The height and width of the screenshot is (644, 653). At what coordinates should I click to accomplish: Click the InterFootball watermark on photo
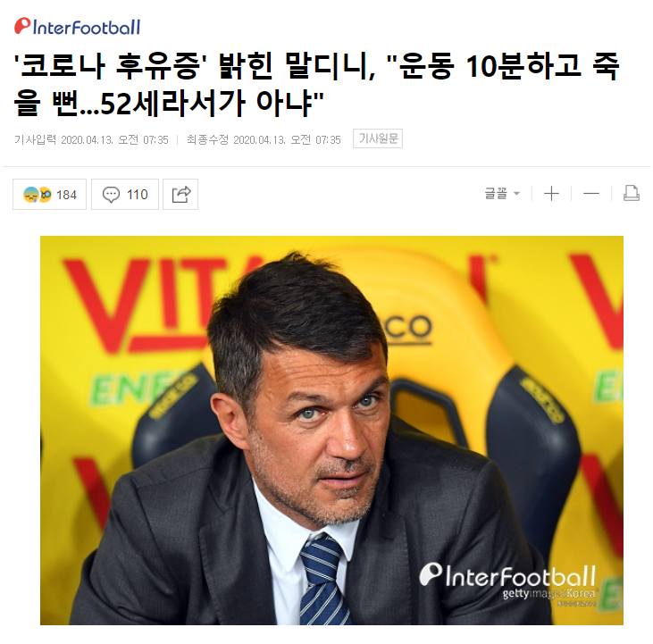(507, 575)
